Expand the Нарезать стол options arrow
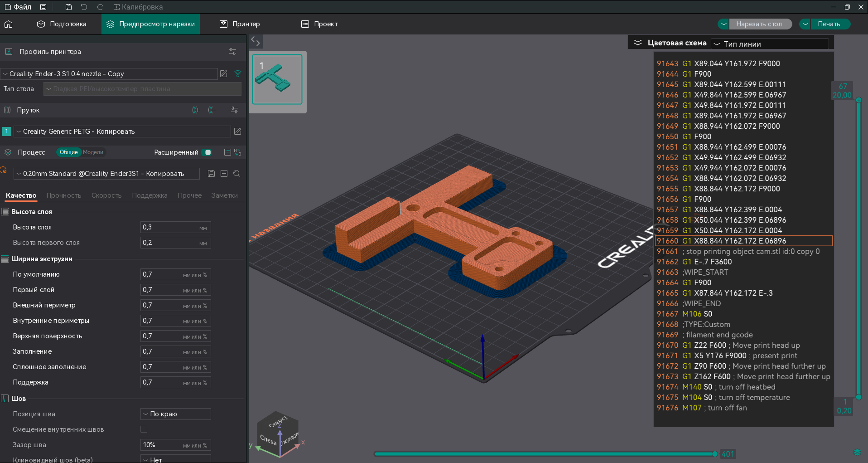Screen dimensions: 868x463 tap(723, 24)
